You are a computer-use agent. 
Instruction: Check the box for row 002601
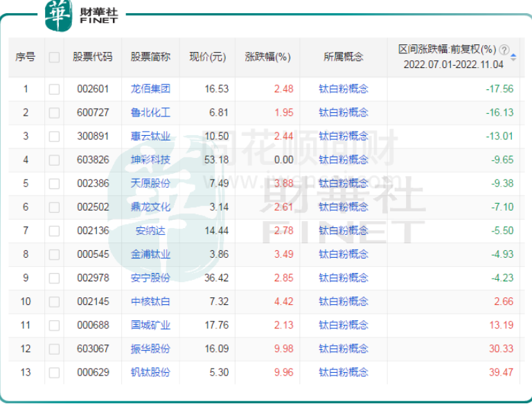[x=54, y=89]
